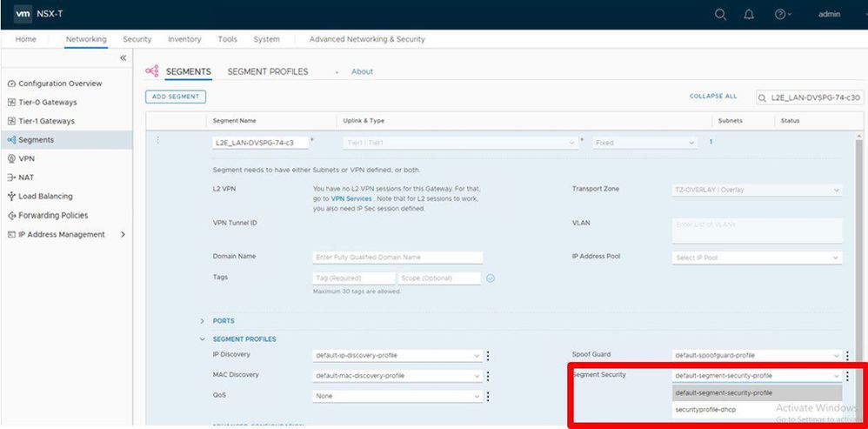Viewport: 868px width, 429px height.
Task: Select default-segment-security-profile option
Action: coord(757,393)
